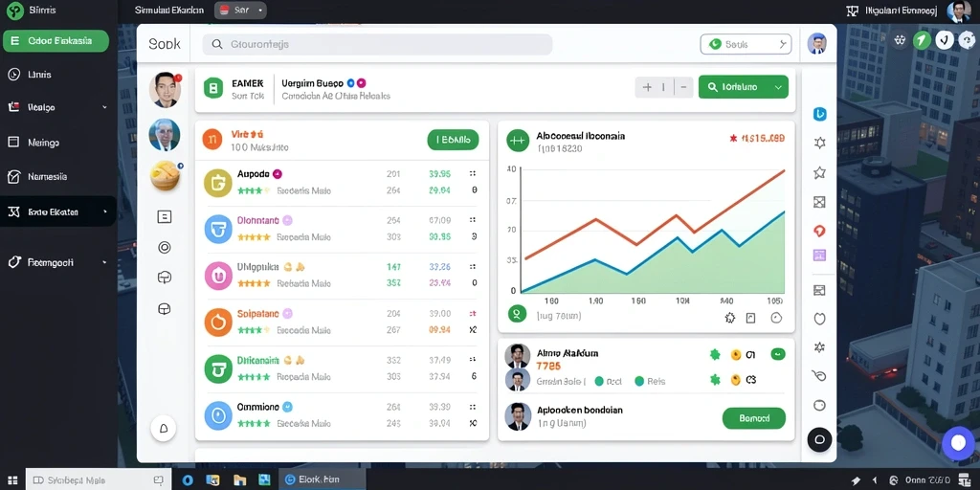
Task: Click the green I Ebklb button
Action: tap(453, 140)
